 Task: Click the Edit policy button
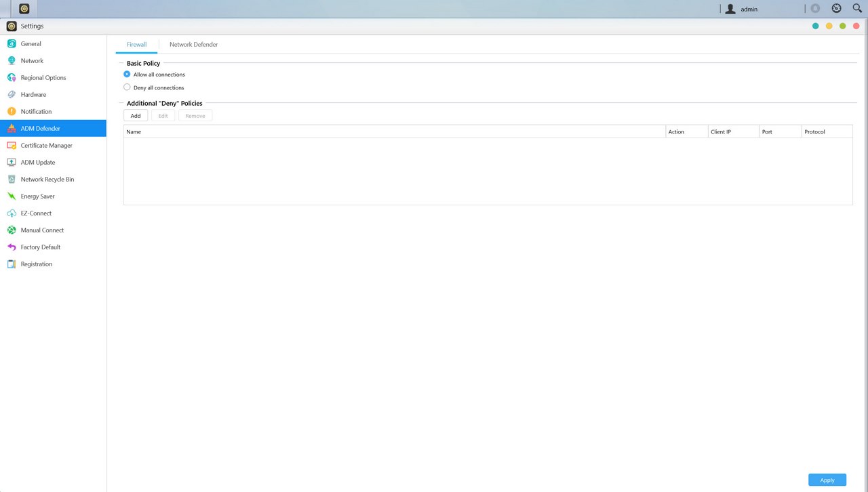coord(163,116)
